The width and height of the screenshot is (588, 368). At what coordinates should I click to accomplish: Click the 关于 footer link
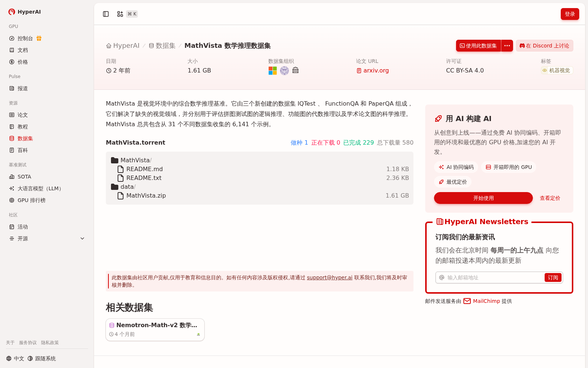click(x=10, y=343)
